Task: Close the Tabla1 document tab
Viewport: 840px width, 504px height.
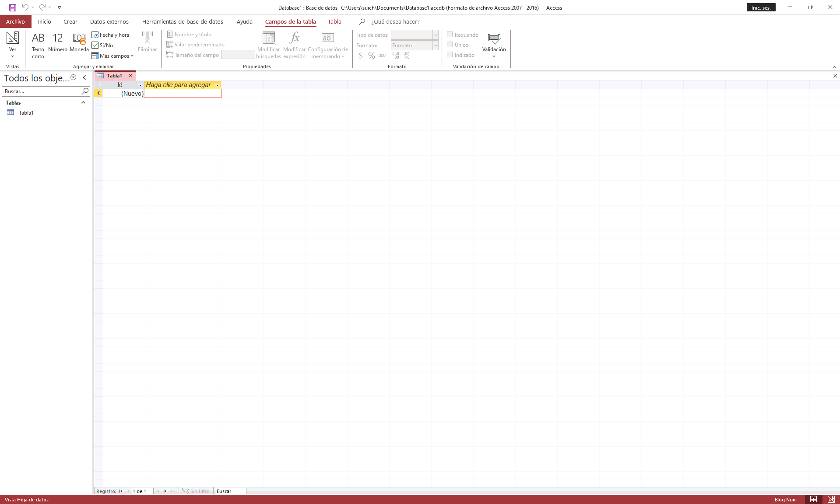Action: tap(130, 76)
